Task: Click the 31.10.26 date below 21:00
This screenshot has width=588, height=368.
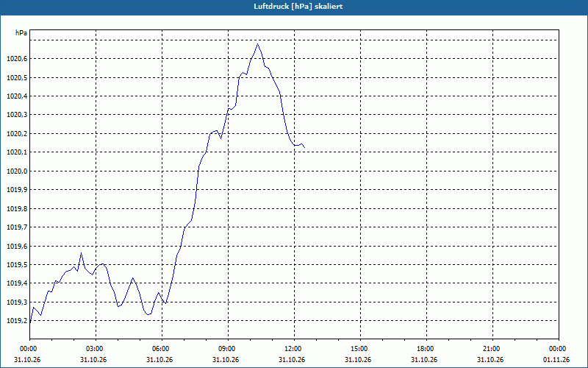Action: click(x=490, y=359)
